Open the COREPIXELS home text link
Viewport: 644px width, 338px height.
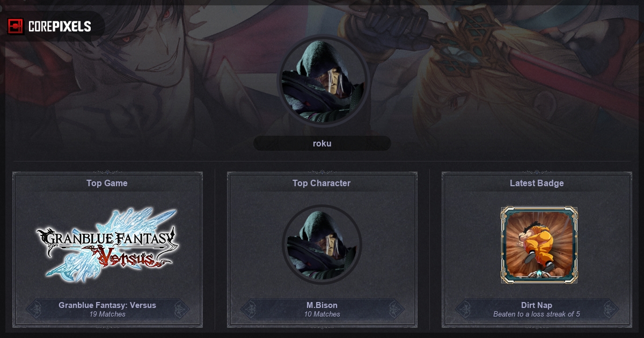tap(60, 26)
